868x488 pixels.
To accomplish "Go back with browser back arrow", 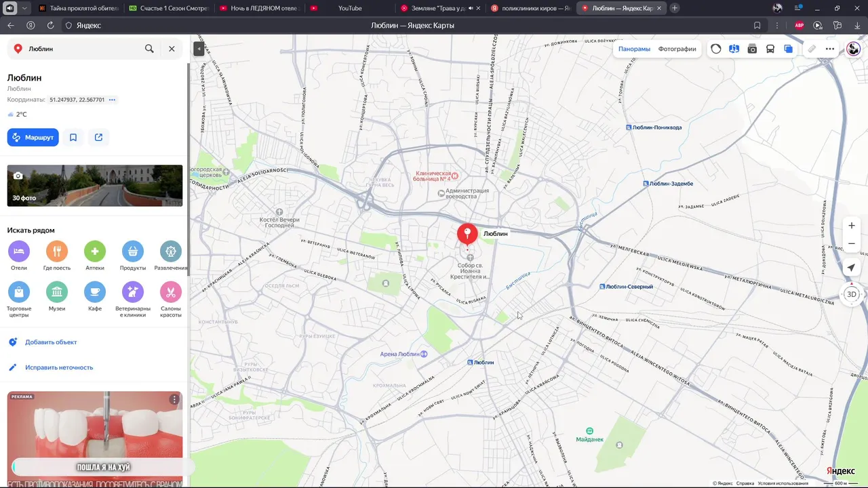I will (x=10, y=25).
